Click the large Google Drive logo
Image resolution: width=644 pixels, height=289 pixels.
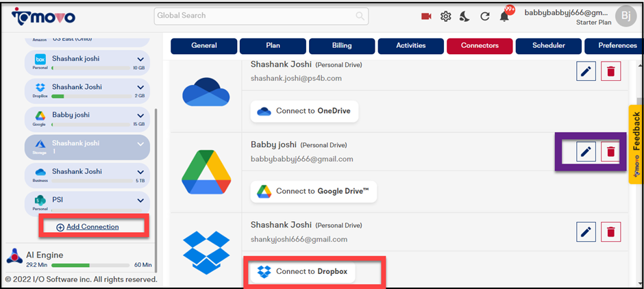point(206,172)
